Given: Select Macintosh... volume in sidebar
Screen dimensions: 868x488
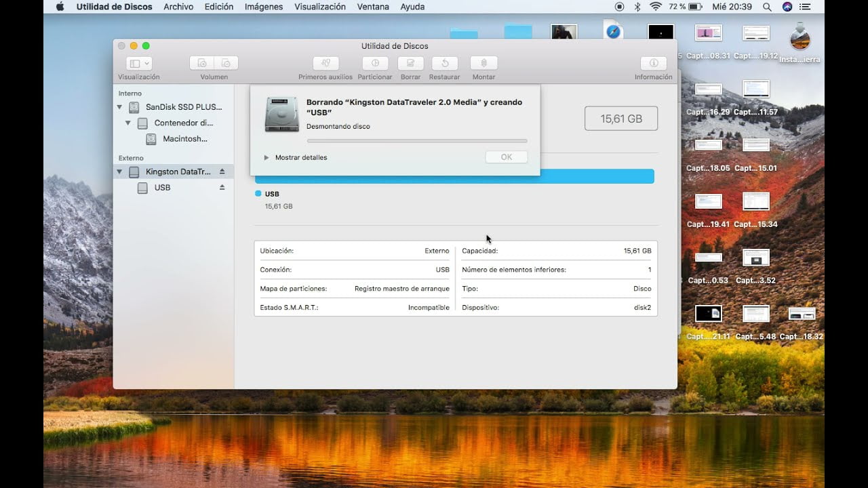Looking at the screenshot, I should point(174,139).
